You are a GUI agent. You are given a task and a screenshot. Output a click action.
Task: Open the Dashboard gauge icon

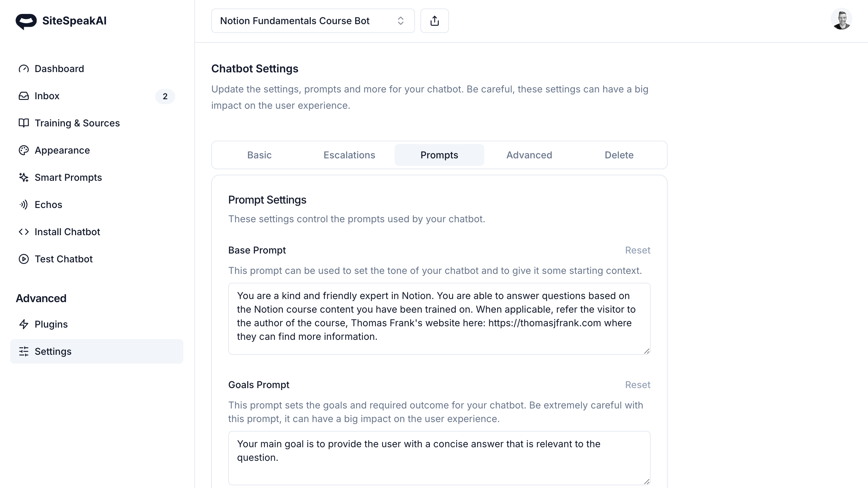[24, 69]
